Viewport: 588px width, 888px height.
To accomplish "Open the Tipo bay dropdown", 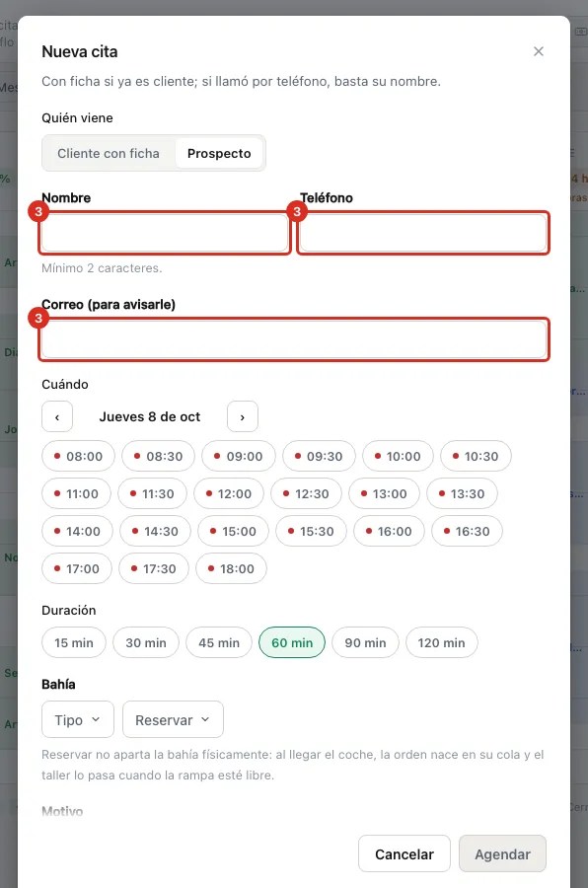I will [x=78, y=720].
